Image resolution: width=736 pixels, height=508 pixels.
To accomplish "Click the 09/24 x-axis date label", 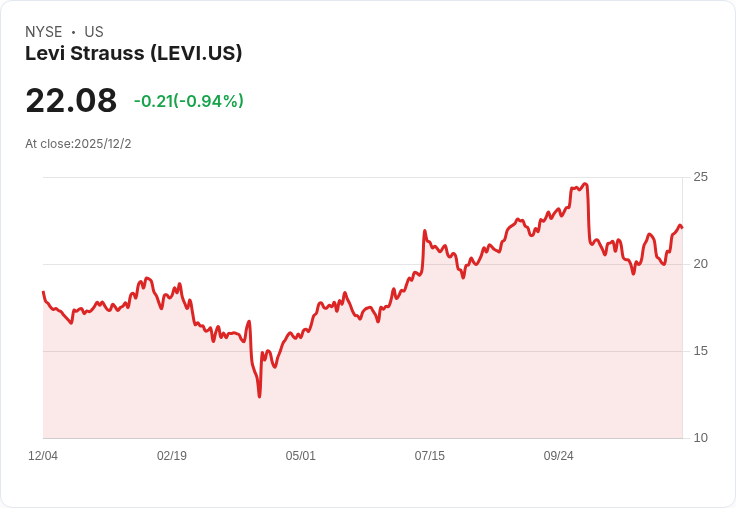I will pos(559,455).
